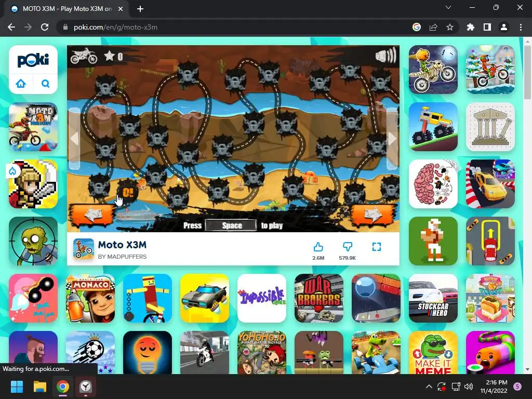
Task: Close the MOTO X3M browser tab
Action: (x=121, y=9)
